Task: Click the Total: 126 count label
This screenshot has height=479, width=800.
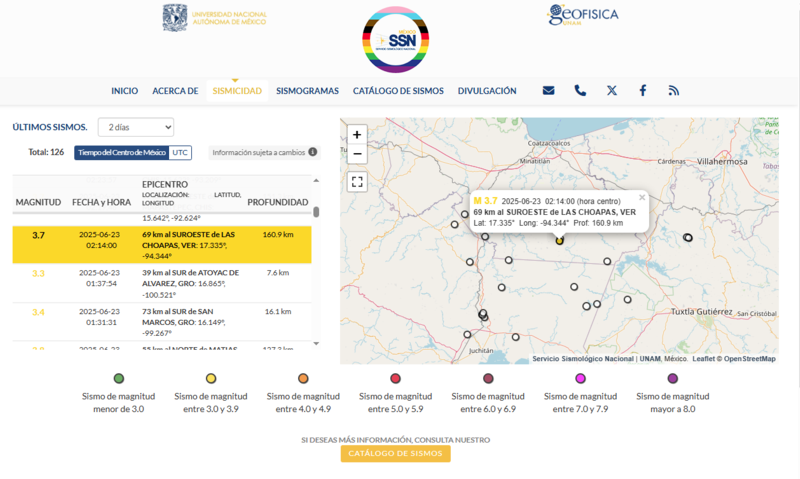Action: click(46, 152)
